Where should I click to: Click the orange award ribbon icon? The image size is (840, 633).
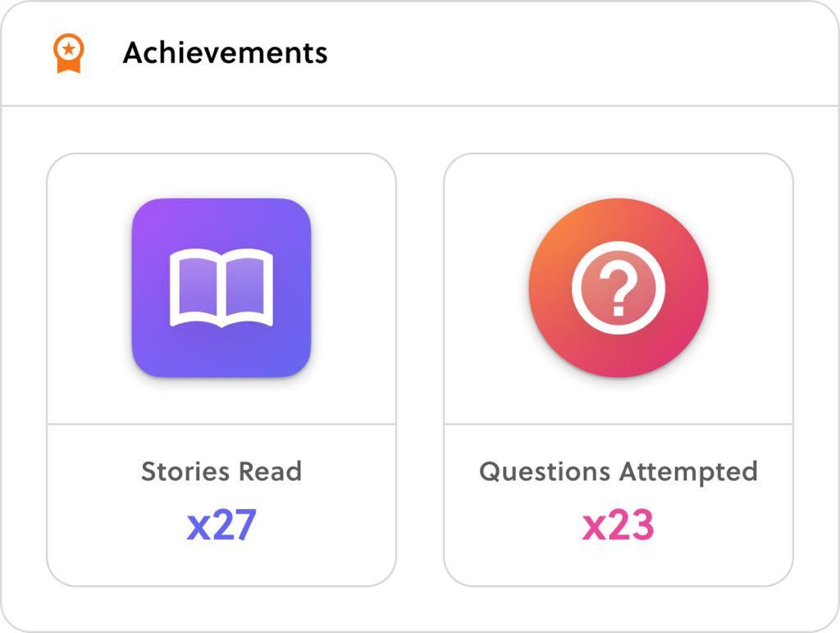pos(69,53)
